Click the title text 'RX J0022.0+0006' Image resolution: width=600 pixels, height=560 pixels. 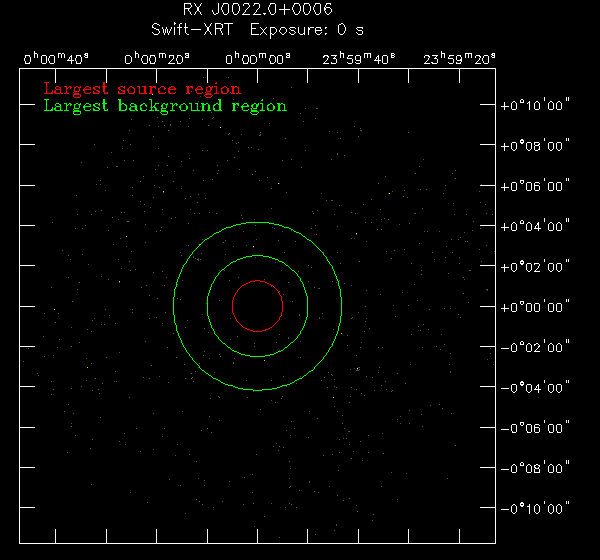point(258,9)
